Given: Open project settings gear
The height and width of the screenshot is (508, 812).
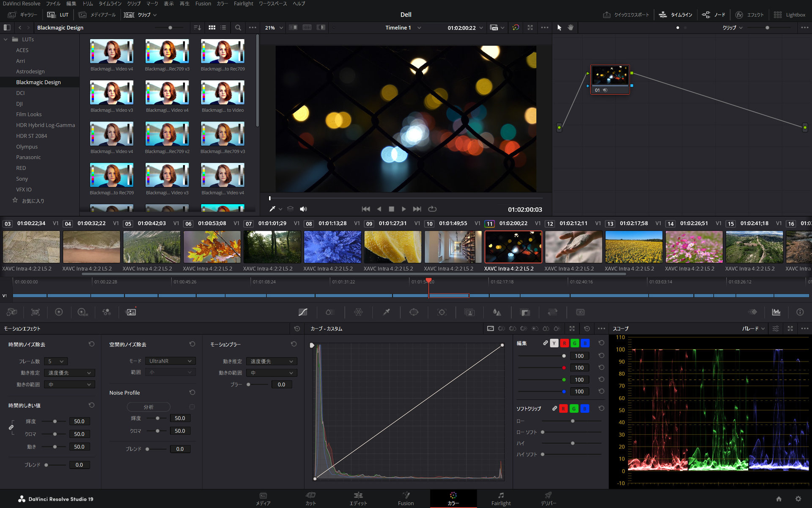Looking at the screenshot, I should point(798,499).
